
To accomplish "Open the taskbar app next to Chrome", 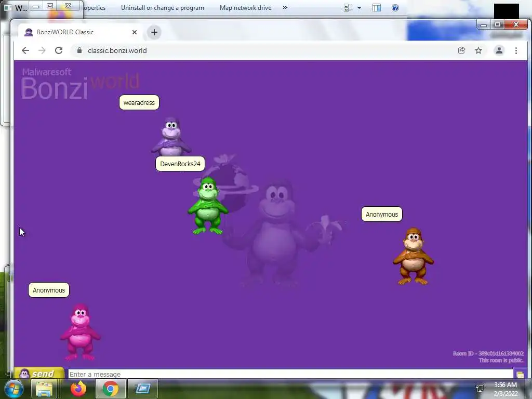I will click(143, 389).
